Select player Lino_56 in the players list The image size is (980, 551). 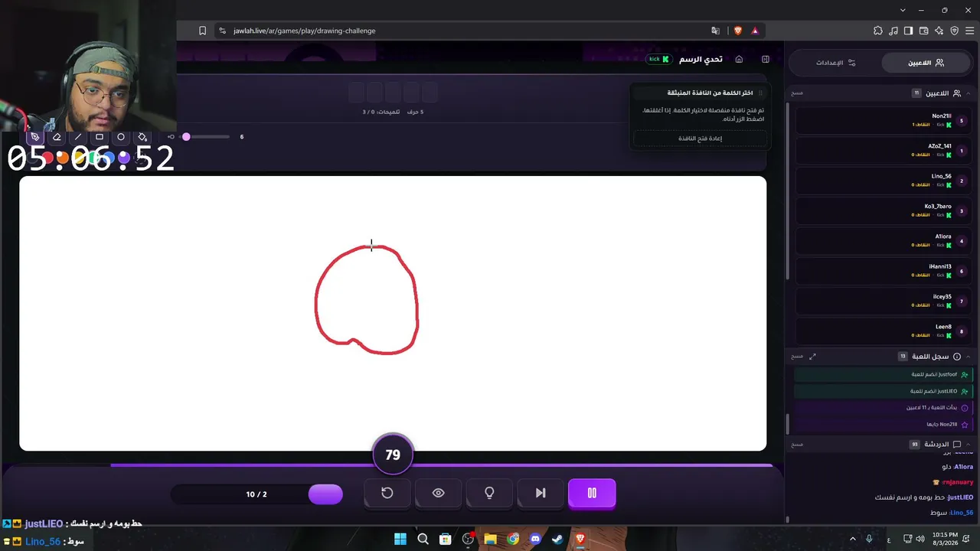coord(884,181)
